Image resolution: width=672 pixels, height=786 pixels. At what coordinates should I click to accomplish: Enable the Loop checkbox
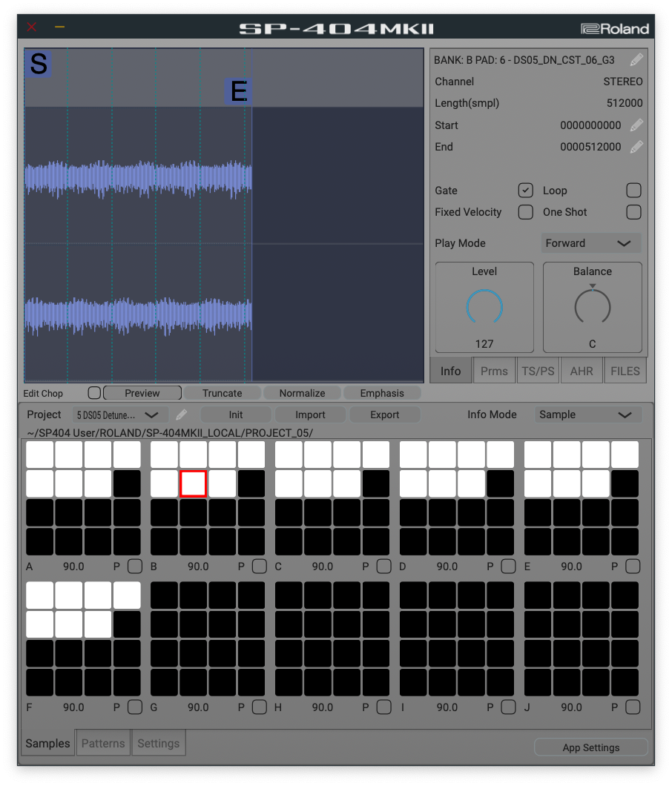point(634,191)
